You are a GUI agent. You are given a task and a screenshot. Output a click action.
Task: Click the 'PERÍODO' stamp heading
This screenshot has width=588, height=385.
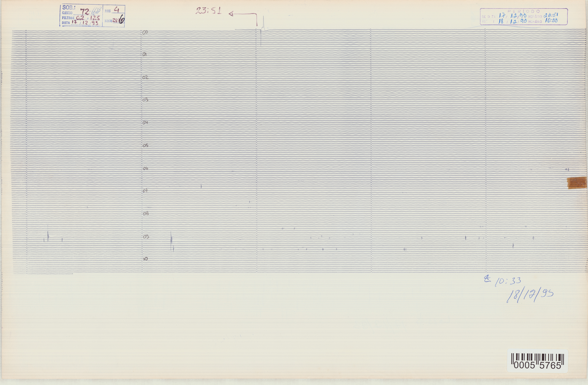[x=524, y=11]
